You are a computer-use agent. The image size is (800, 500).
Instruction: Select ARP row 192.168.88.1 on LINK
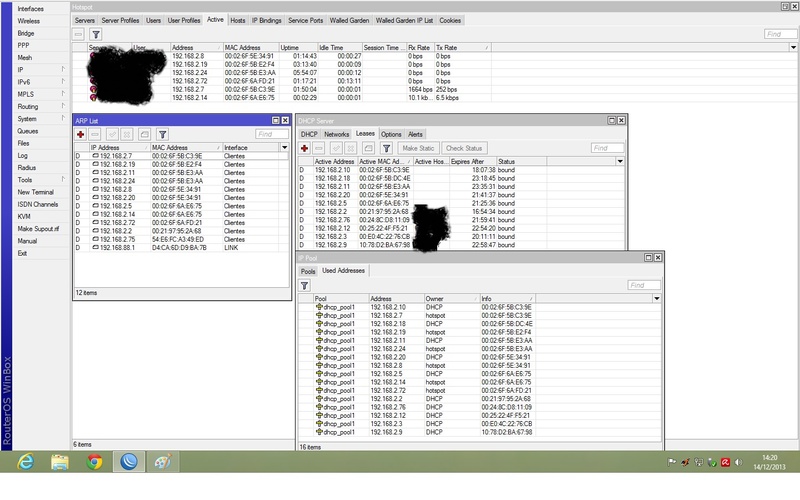[x=181, y=247]
